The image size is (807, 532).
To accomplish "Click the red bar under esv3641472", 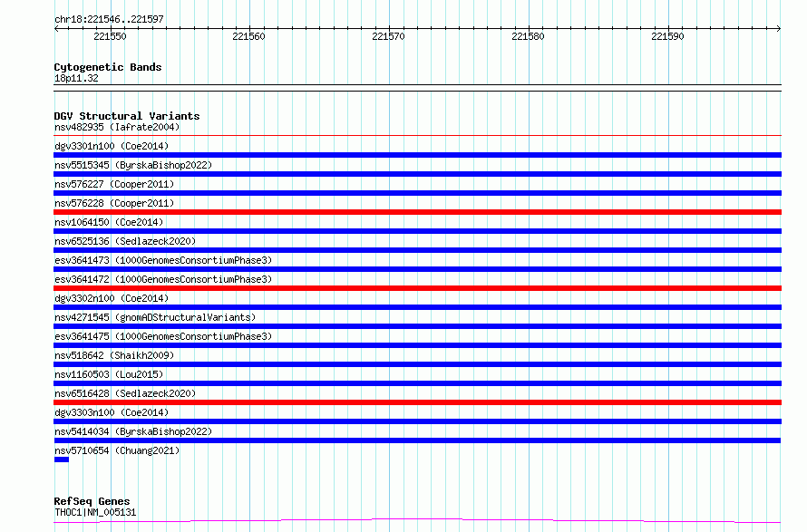I will pos(417,288).
